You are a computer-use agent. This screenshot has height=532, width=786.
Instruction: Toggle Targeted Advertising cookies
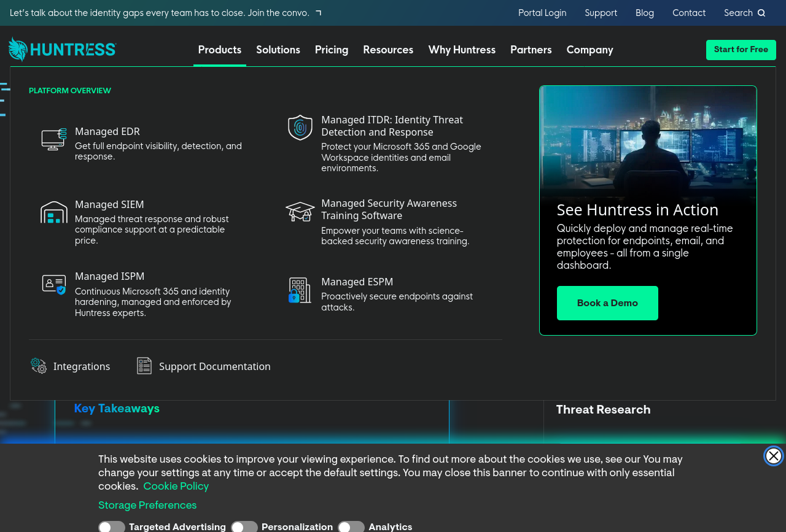(x=112, y=527)
